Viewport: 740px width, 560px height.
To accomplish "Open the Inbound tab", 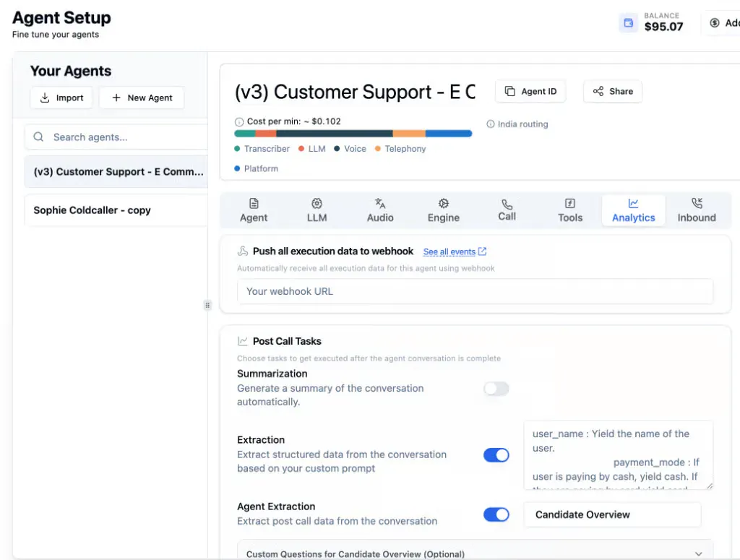I will [x=697, y=210].
